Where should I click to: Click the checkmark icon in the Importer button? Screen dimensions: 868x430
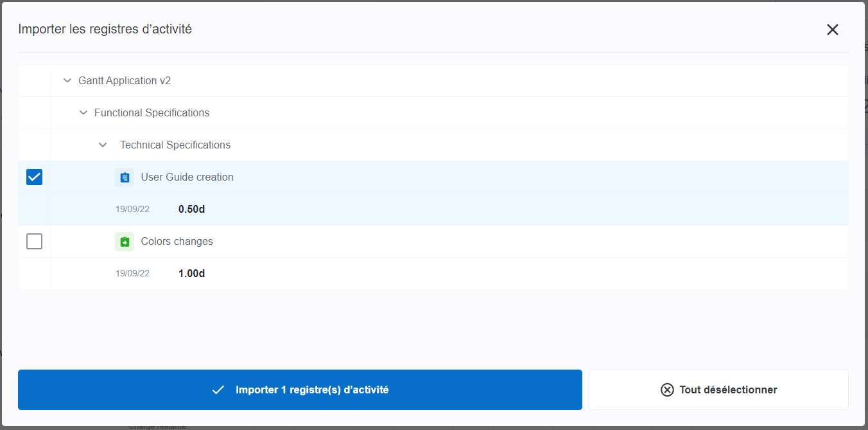[218, 390]
